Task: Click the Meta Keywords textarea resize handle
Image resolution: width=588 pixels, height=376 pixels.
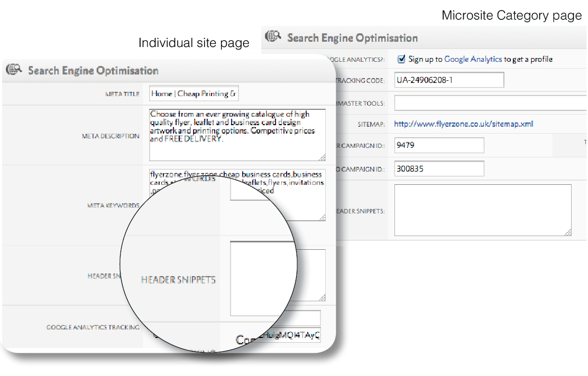Action: [x=322, y=218]
